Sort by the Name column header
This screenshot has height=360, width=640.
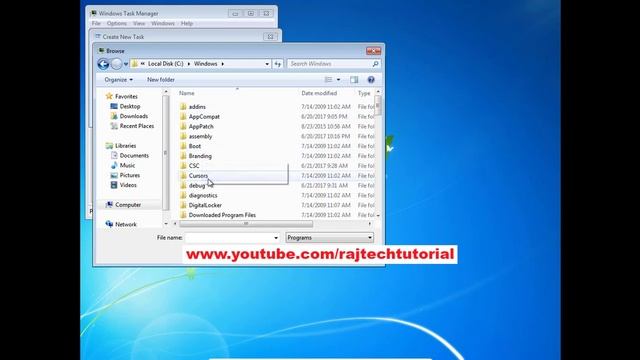187,93
